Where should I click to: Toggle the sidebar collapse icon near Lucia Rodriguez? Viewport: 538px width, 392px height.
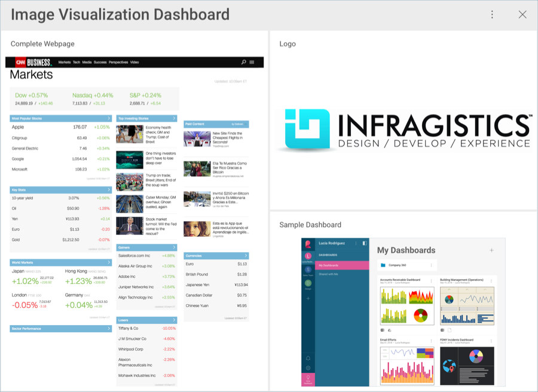(x=365, y=243)
